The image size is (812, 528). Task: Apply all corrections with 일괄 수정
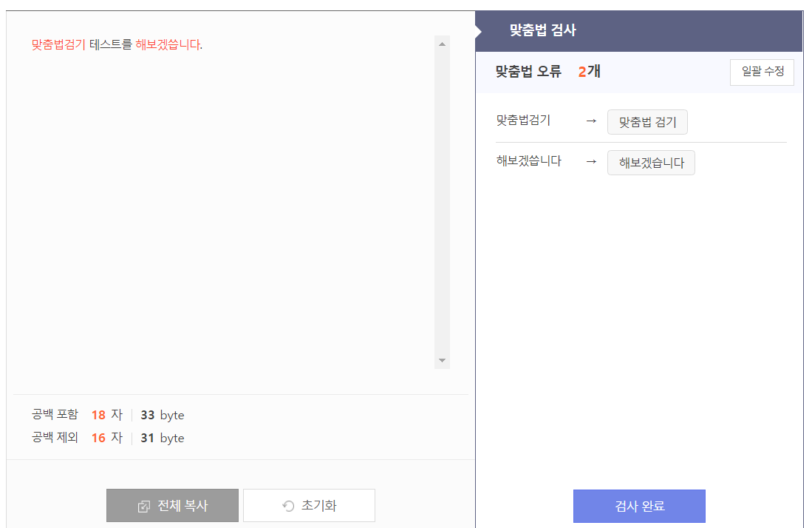pos(762,72)
